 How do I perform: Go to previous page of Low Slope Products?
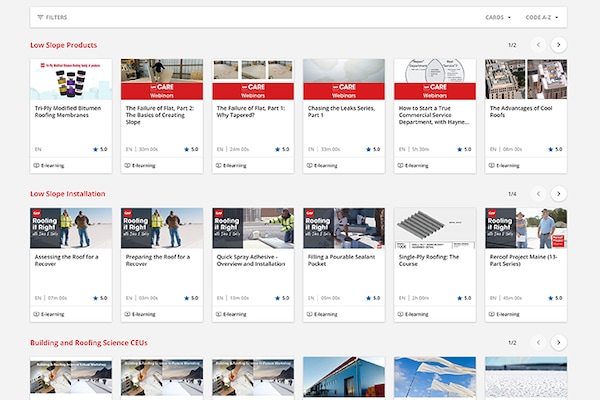538,45
